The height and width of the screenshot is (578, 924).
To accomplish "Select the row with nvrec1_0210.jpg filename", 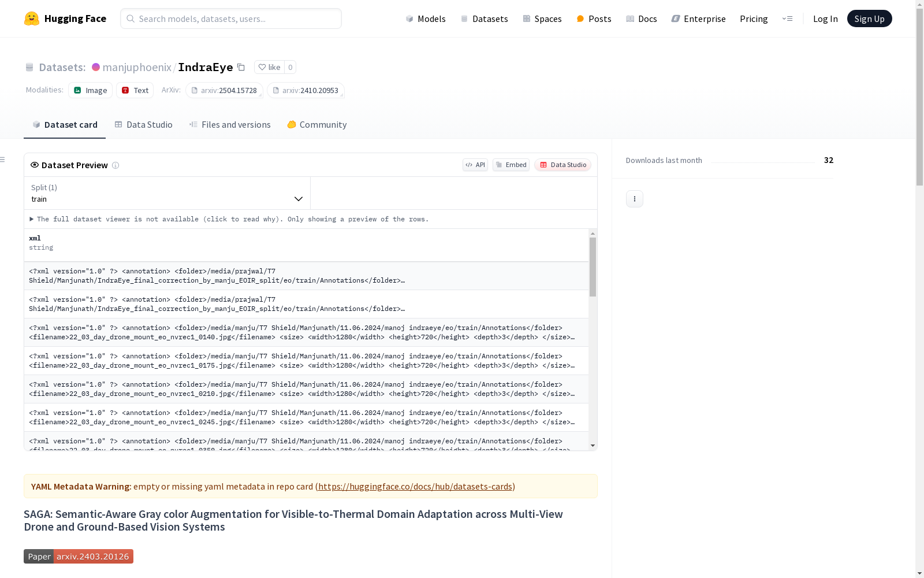I will coord(306,389).
